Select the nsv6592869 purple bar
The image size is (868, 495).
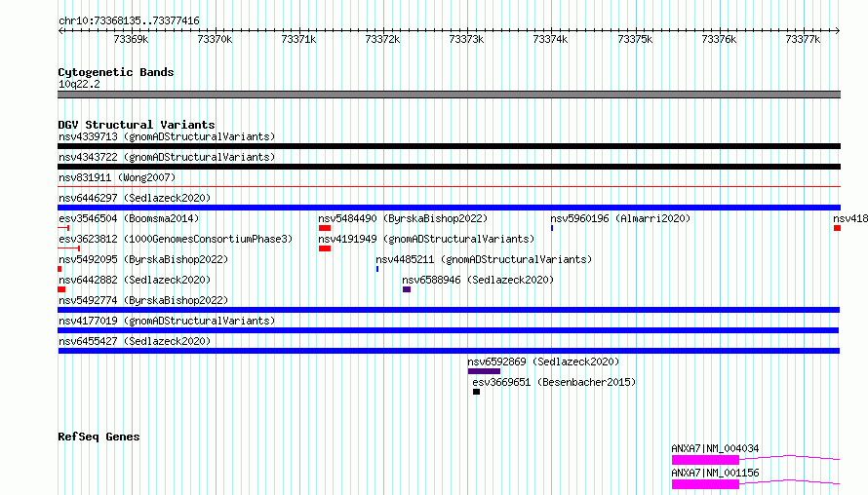485,371
